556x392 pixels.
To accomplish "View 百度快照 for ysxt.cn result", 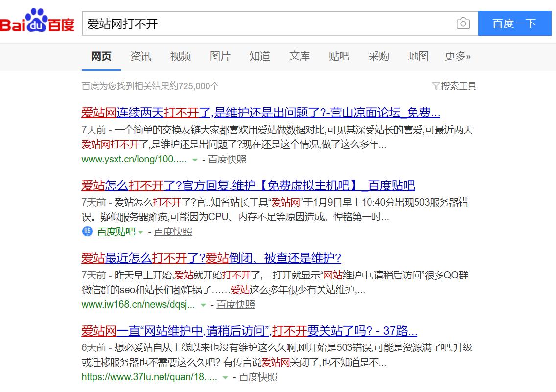I will click(227, 160).
